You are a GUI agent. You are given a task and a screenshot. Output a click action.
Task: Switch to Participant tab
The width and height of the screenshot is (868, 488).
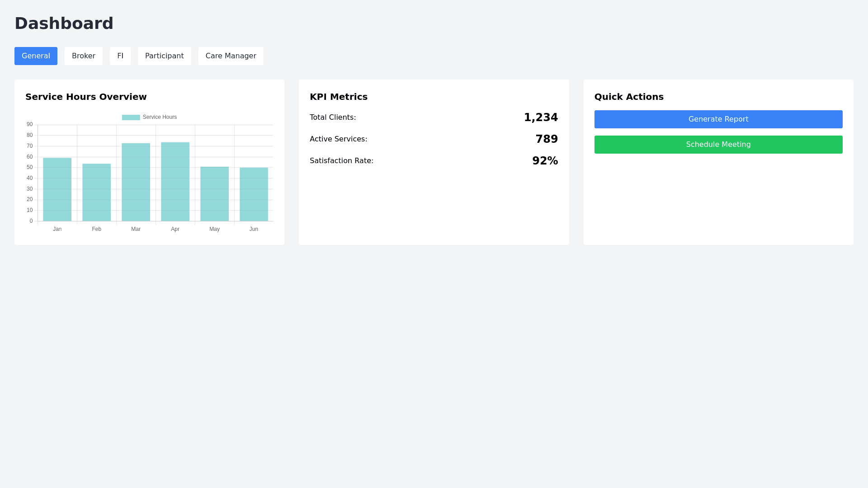tap(164, 56)
